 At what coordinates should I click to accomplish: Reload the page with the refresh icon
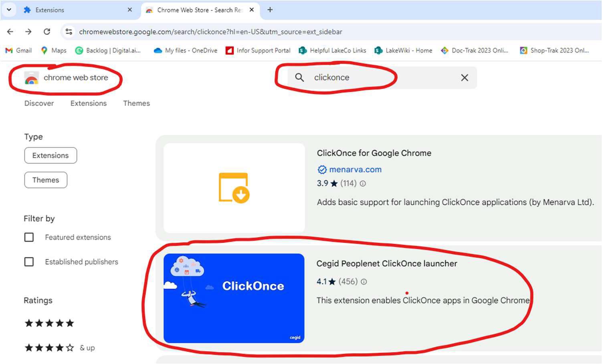(x=47, y=32)
